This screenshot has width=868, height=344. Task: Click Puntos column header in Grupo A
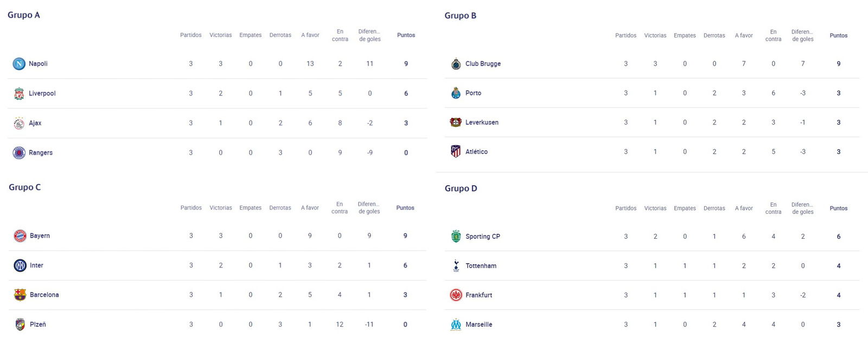pyautogui.click(x=406, y=35)
